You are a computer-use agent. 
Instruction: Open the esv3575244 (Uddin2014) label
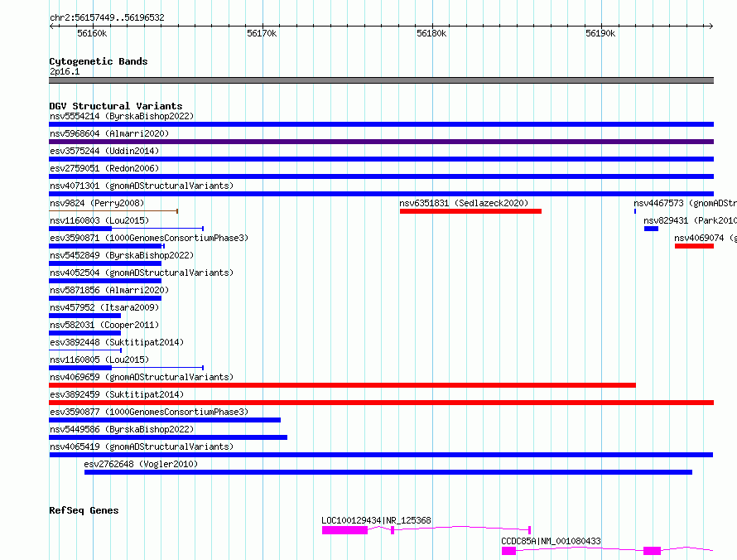click(104, 151)
